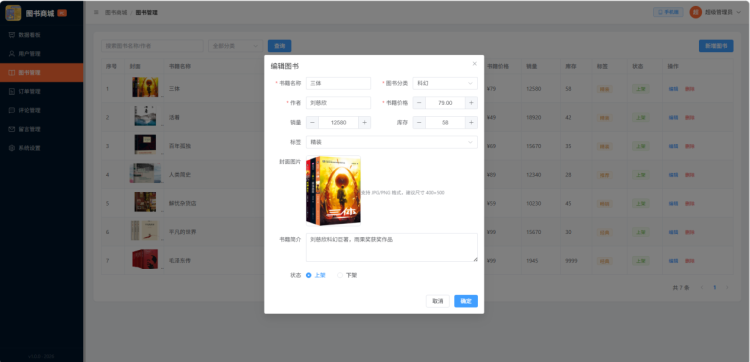
Task: Click the 图书商城 logo icon
Action: point(13,13)
